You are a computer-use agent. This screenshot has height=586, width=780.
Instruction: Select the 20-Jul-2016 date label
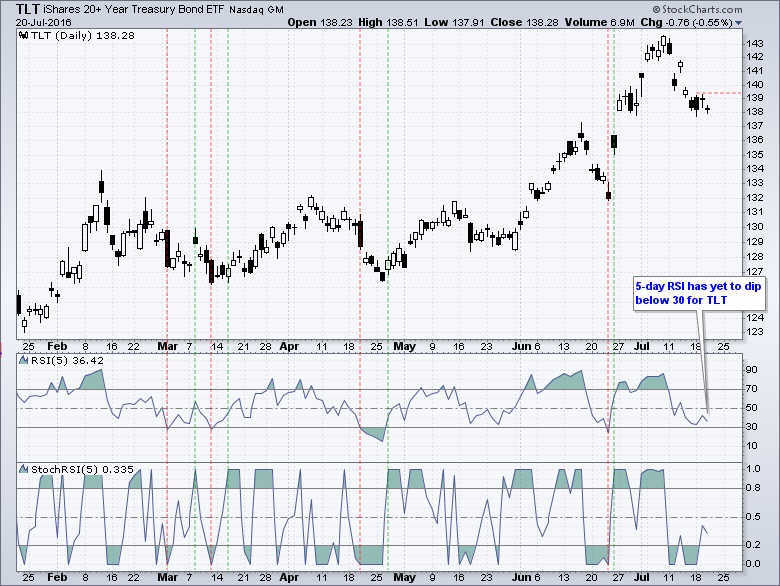(44, 22)
